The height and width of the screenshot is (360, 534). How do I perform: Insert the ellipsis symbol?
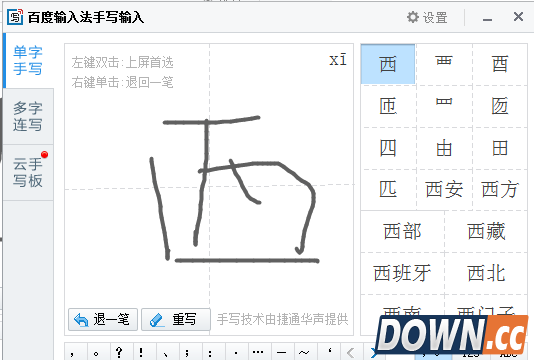(x=259, y=352)
